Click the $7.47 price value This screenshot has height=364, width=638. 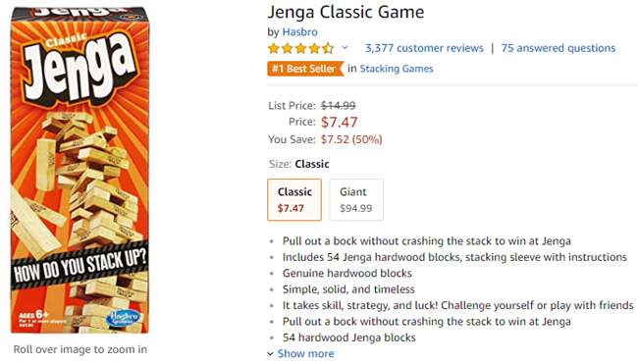click(339, 122)
